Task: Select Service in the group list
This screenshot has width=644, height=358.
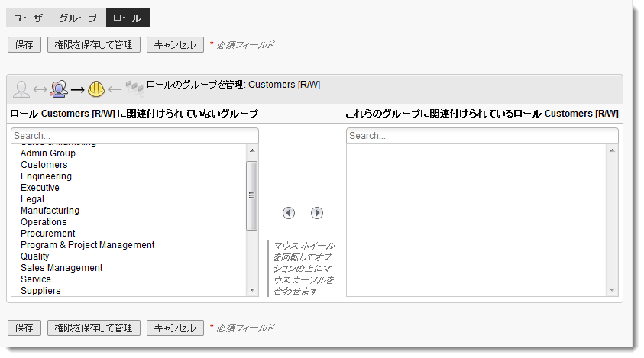Action: click(x=36, y=279)
